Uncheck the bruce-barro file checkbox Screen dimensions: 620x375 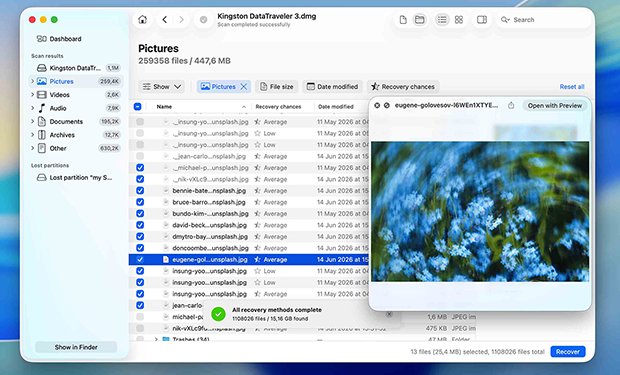click(x=140, y=202)
